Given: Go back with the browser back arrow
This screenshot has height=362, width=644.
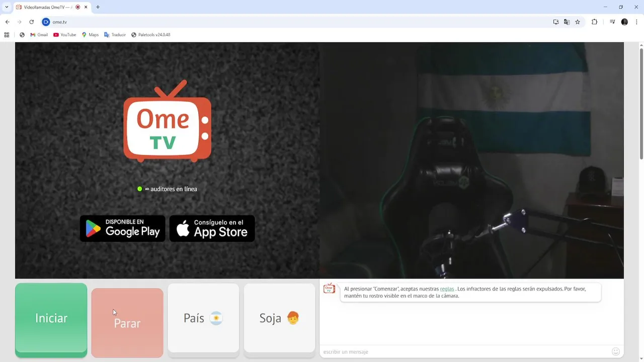Looking at the screenshot, I should [x=7, y=22].
